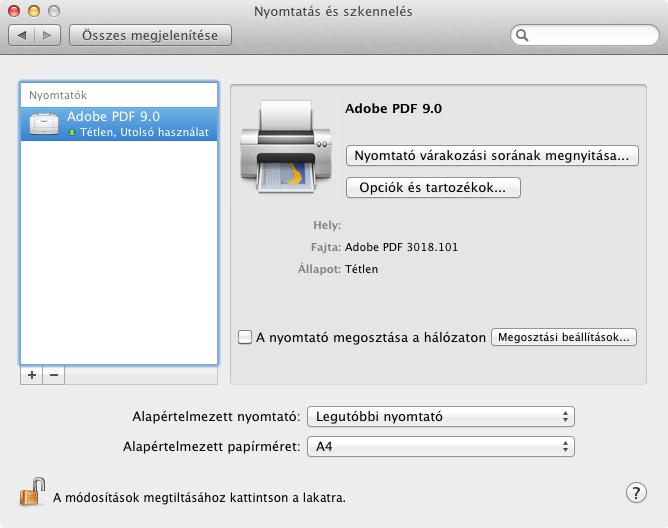
Task: Click the Nyomtatás és szkennelés window title
Action: point(333,12)
